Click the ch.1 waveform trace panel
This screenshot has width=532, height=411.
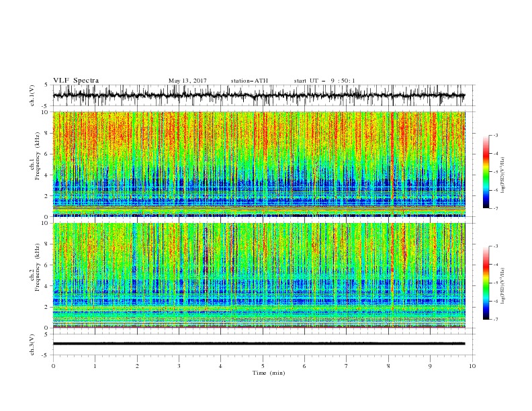[263, 95]
